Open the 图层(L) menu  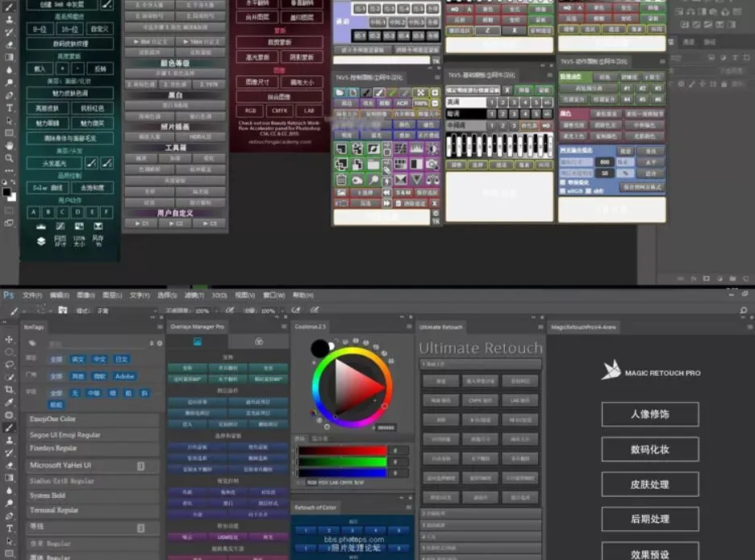tap(112, 295)
